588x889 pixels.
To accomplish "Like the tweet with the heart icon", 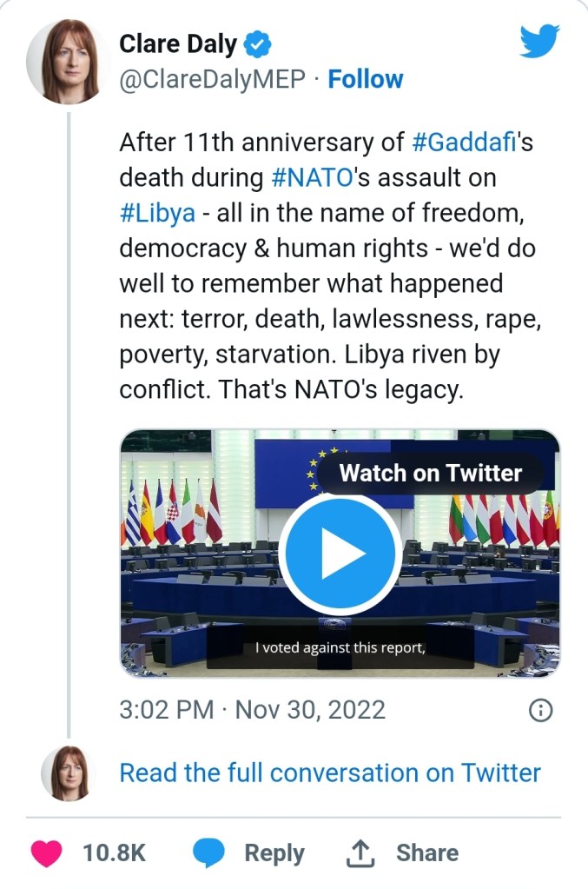I will pos(46,853).
